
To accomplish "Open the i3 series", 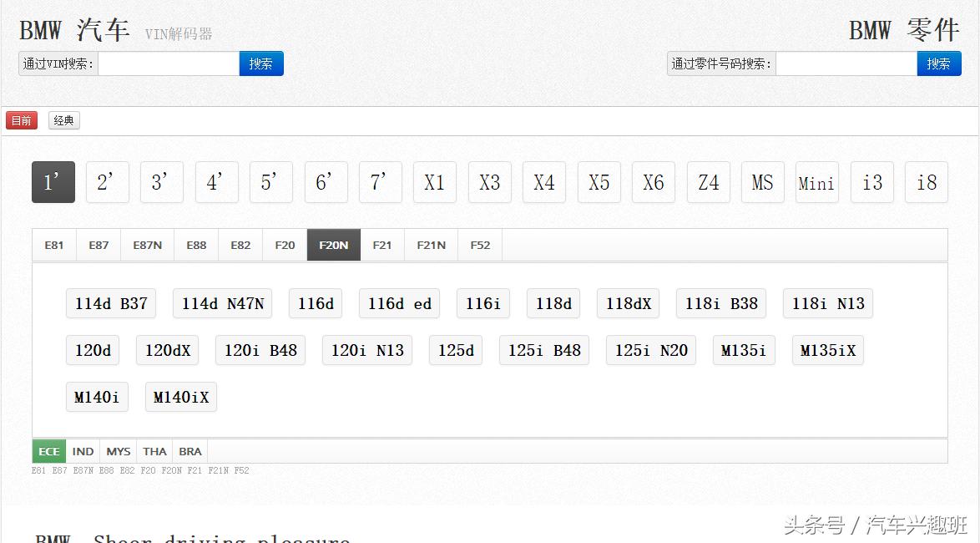I will pyautogui.click(x=872, y=182).
